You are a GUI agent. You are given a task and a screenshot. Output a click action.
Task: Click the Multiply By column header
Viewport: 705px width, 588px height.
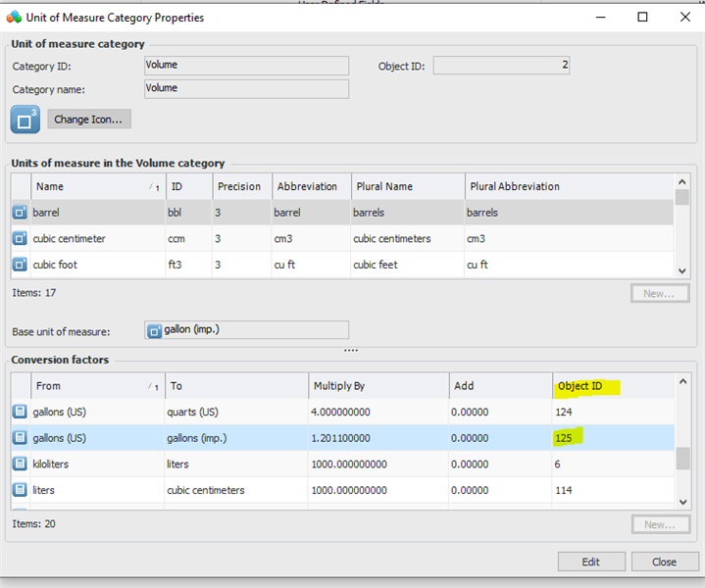(377, 386)
